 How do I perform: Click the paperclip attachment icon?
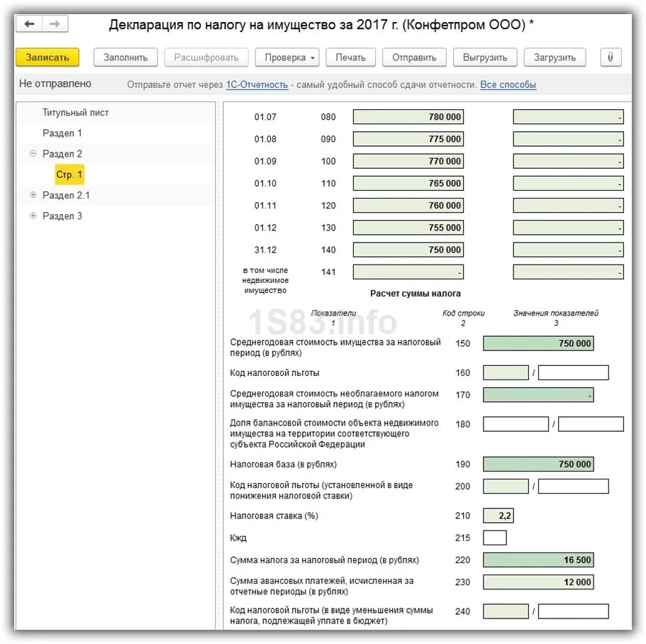click(x=610, y=57)
